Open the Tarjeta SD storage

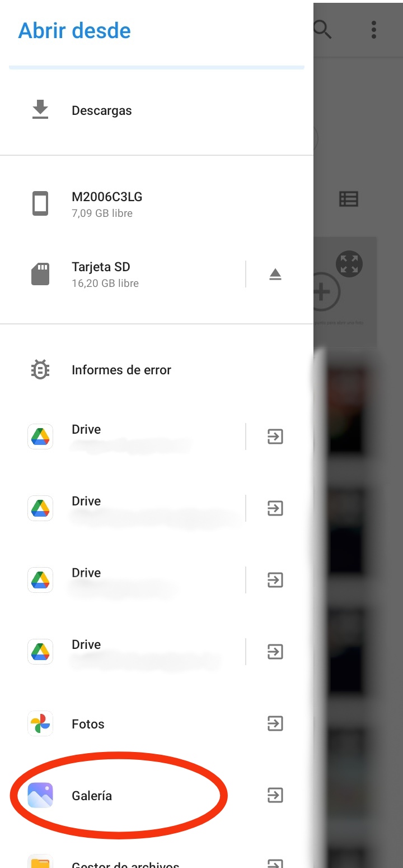pos(123,274)
